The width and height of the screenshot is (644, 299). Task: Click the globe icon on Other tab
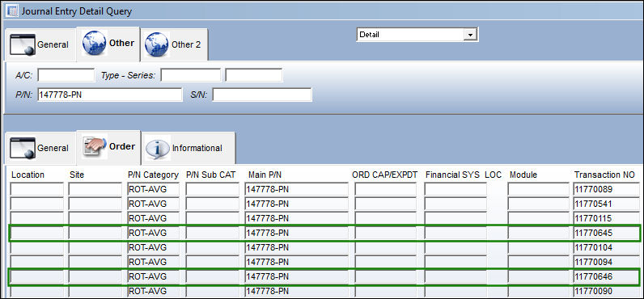pos(94,43)
